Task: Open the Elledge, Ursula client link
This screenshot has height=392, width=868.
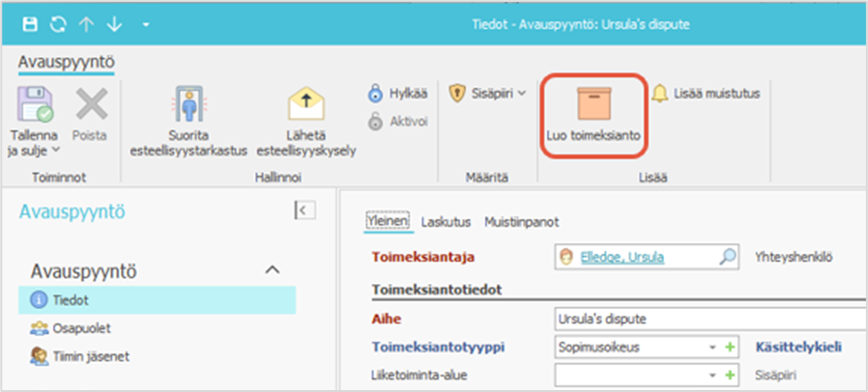Action: 621,257
